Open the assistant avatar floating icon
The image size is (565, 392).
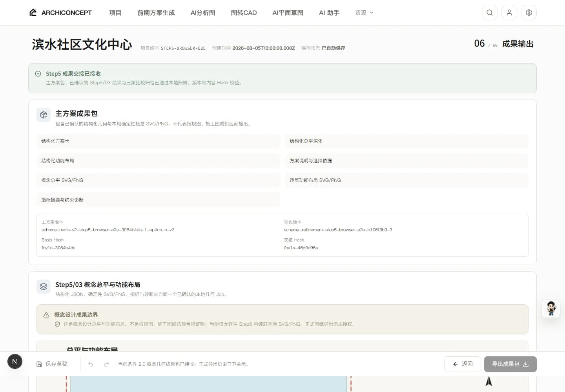click(x=551, y=309)
